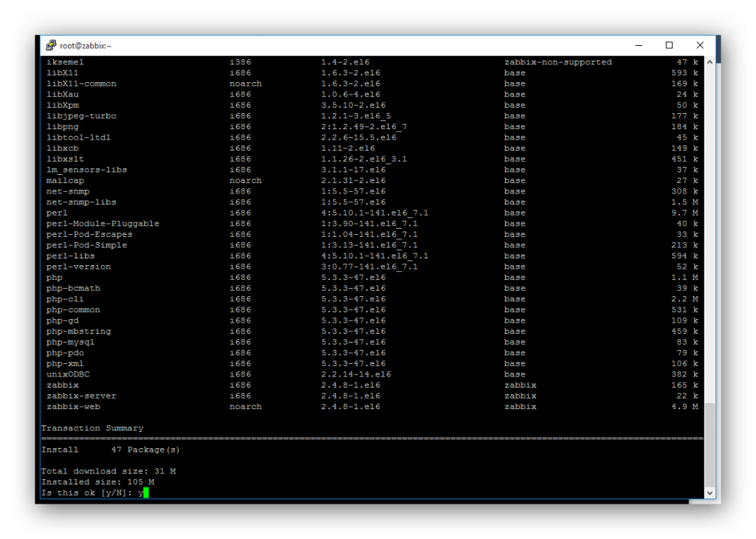Click the zabbix-non-supported repository text
Image resolution: width=756 pixels, height=539 pixels.
pos(557,62)
